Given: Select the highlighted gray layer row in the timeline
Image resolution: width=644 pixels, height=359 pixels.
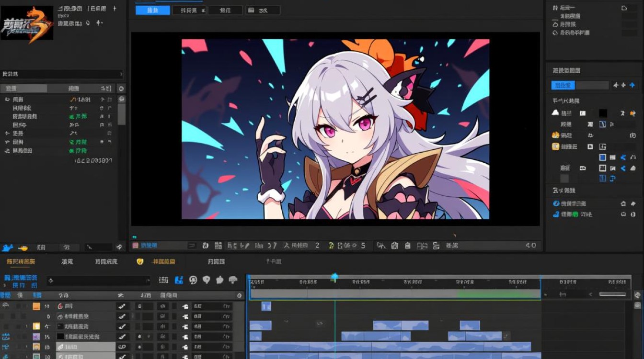Looking at the screenshot, I should pos(85,347).
